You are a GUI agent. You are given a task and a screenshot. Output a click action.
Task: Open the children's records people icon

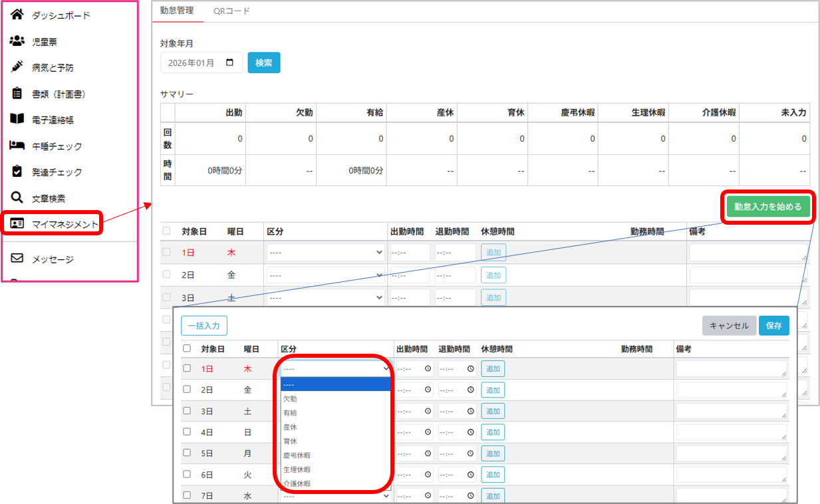(17, 41)
